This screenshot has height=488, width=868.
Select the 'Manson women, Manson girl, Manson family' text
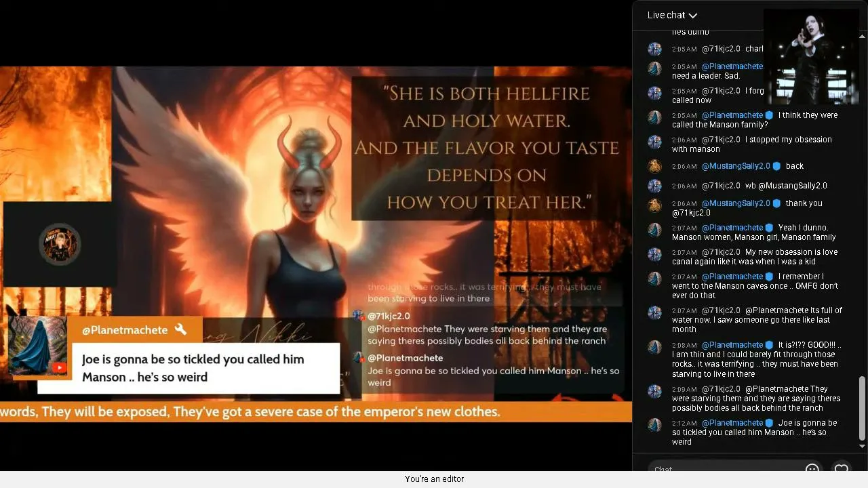pos(753,237)
